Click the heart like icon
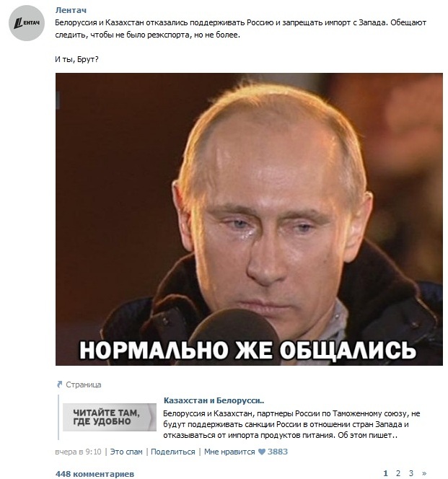 tap(262, 452)
